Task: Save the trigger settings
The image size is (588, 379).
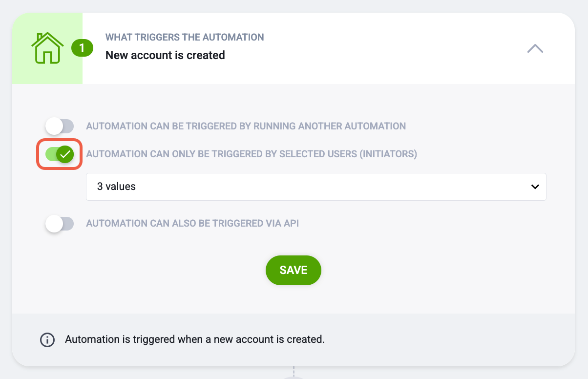Action: pos(294,270)
